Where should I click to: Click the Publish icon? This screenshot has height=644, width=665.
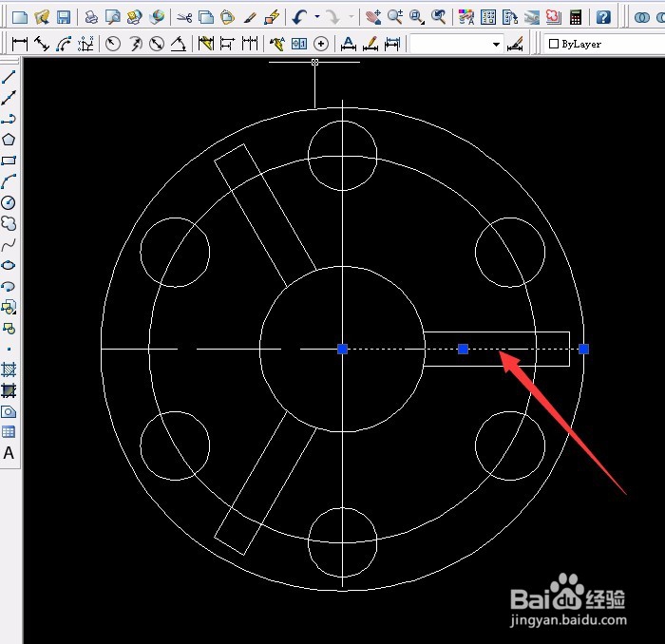pos(135,17)
